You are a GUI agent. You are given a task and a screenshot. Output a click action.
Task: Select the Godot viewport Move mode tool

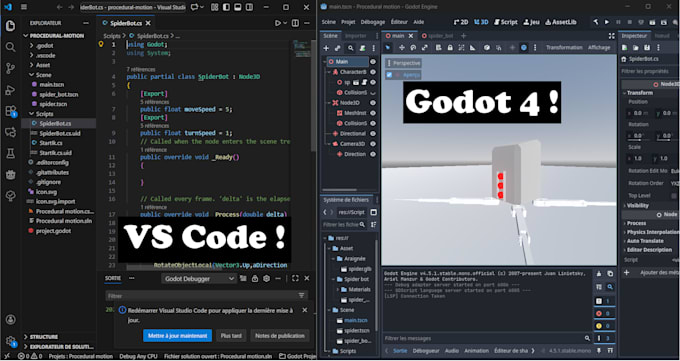402,48
